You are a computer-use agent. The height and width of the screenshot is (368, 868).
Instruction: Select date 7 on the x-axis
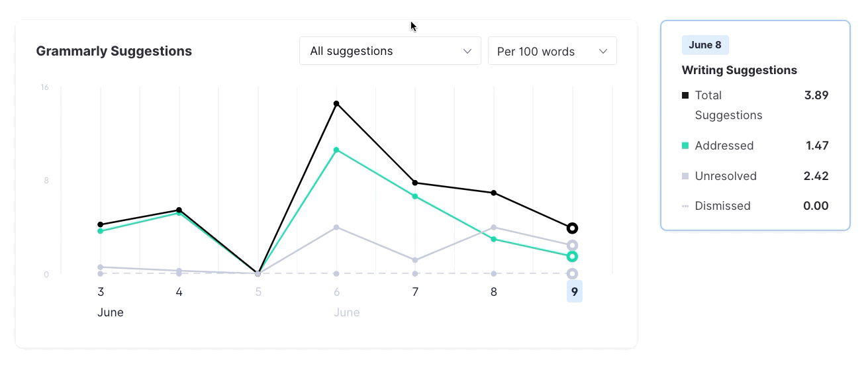(415, 291)
